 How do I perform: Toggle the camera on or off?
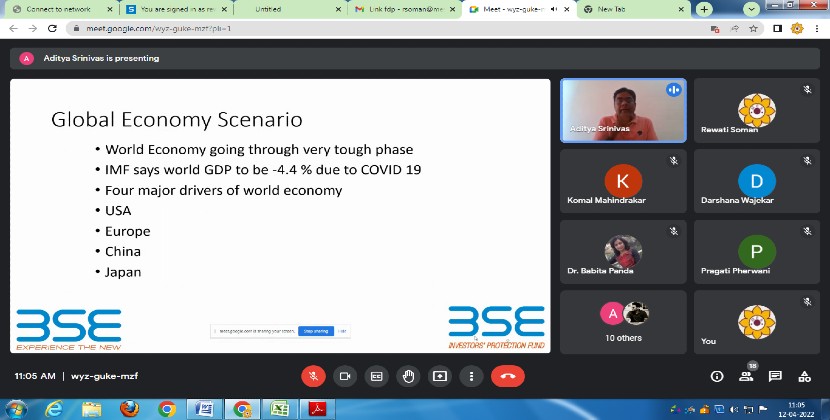pyautogui.click(x=345, y=376)
